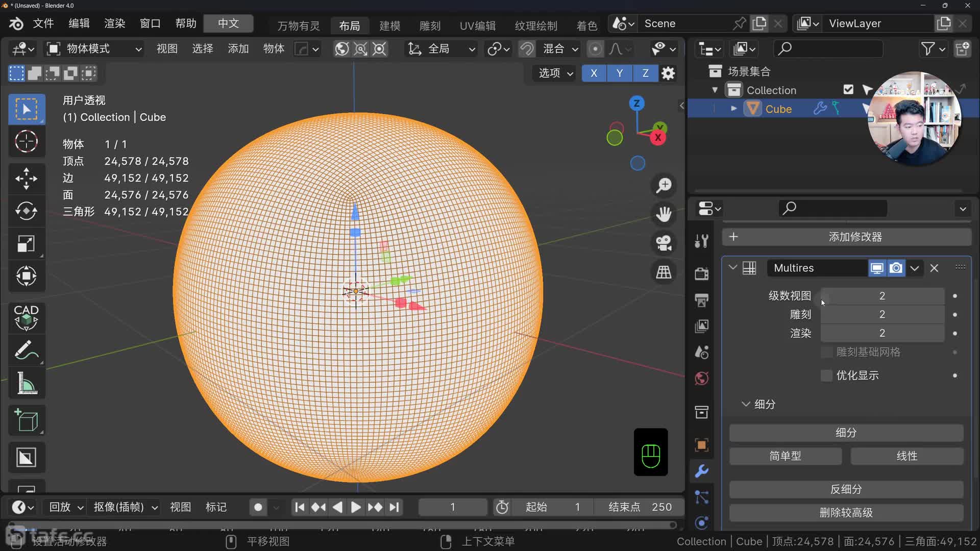Image resolution: width=980 pixels, height=551 pixels.
Task: Open the Modifier properties wrench tab
Action: [702, 471]
